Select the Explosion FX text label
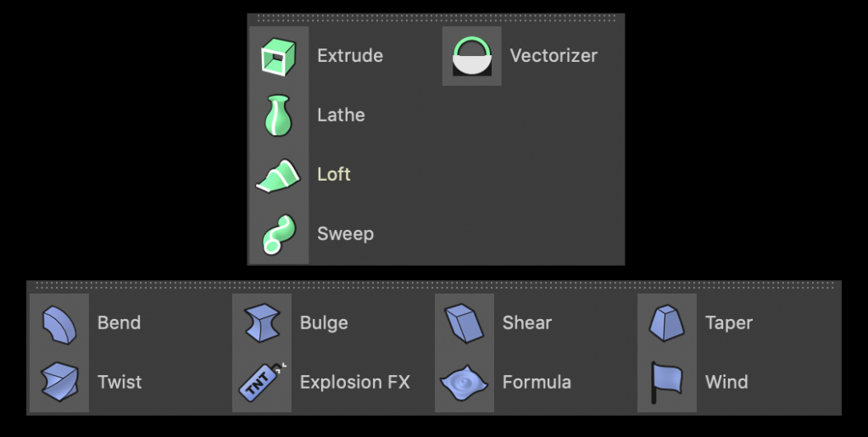 point(355,382)
